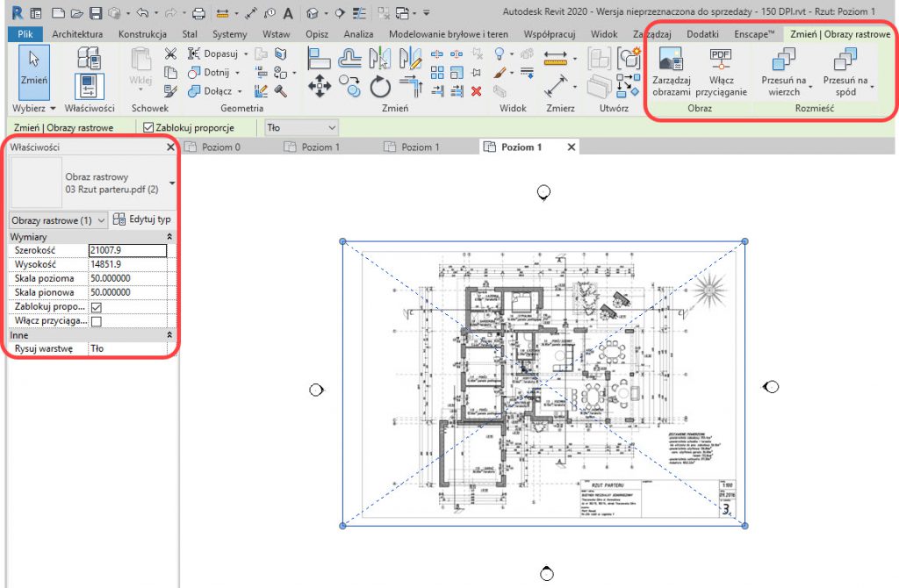Collapse the Wymiary properties section
Image resolution: width=899 pixels, height=588 pixels.
(x=169, y=237)
